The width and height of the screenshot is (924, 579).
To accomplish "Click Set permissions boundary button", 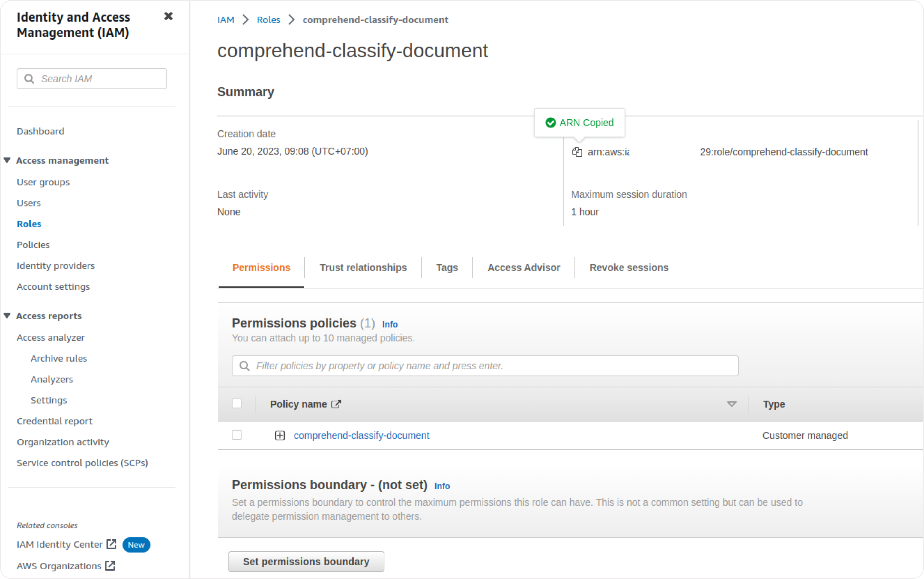I will pyautogui.click(x=306, y=561).
